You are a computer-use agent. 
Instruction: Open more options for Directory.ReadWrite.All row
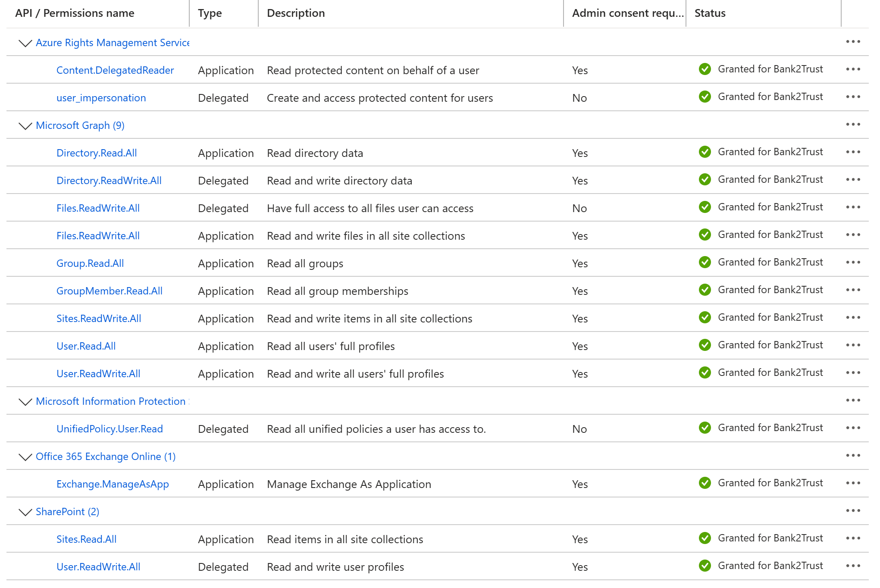click(853, 180)
